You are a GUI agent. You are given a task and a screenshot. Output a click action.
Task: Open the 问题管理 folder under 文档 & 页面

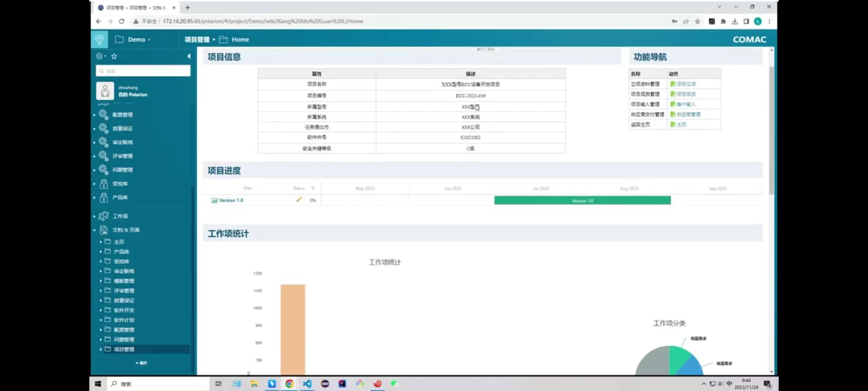124,340
